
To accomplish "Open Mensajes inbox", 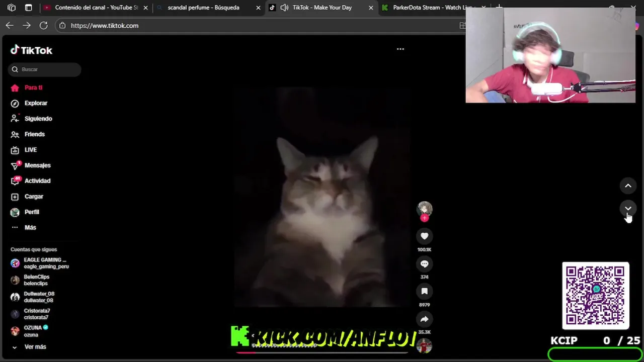I will click(37, 165).
